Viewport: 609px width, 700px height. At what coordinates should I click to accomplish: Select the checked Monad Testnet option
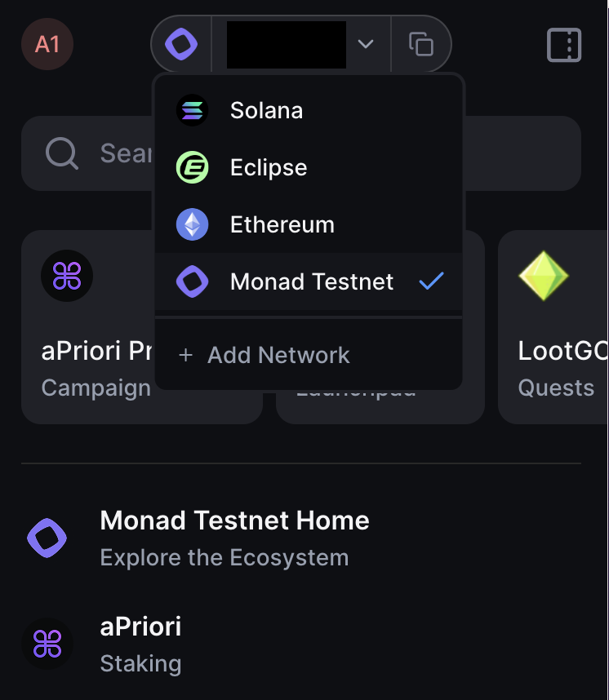pos(309,281)
